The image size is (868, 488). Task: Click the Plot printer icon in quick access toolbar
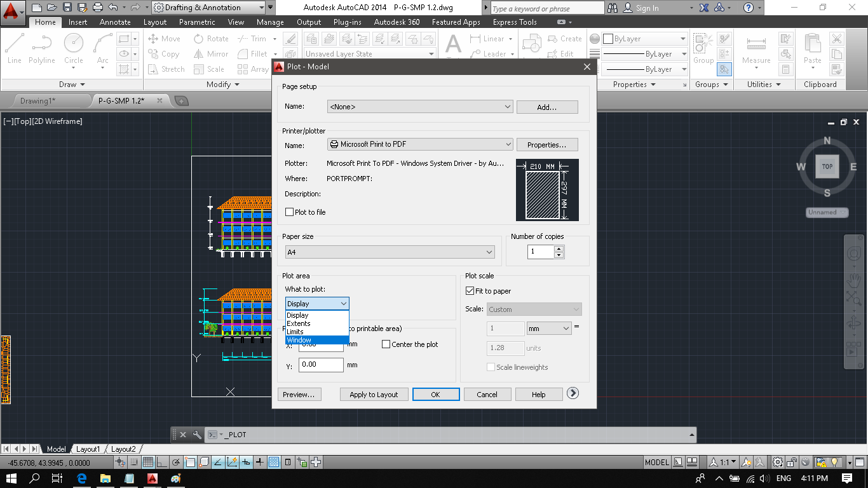98,8
